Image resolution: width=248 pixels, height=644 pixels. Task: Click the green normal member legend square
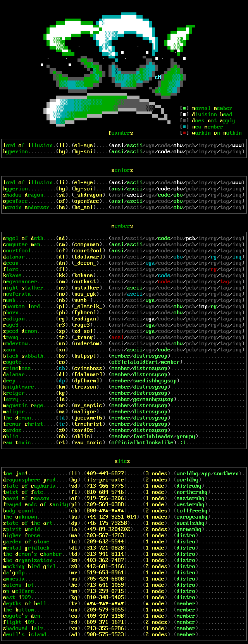(x=185, y=108)
